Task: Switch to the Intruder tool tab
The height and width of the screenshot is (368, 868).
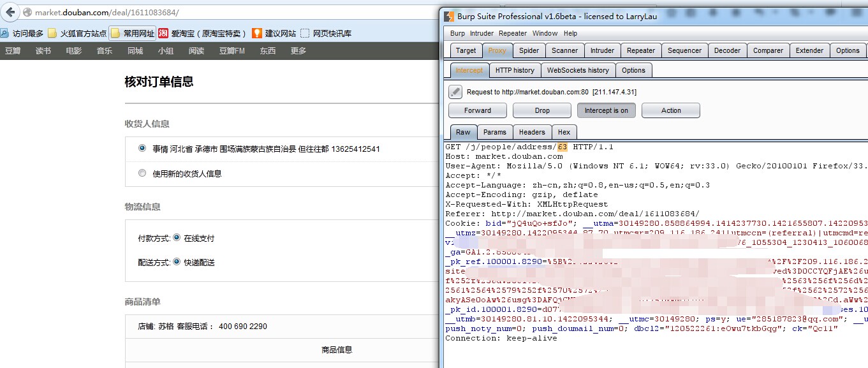Action: pos(602,50)
